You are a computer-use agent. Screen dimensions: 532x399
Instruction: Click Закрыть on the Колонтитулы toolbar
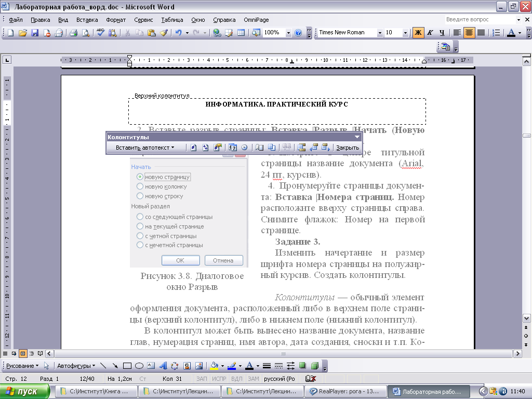[348, 148]
